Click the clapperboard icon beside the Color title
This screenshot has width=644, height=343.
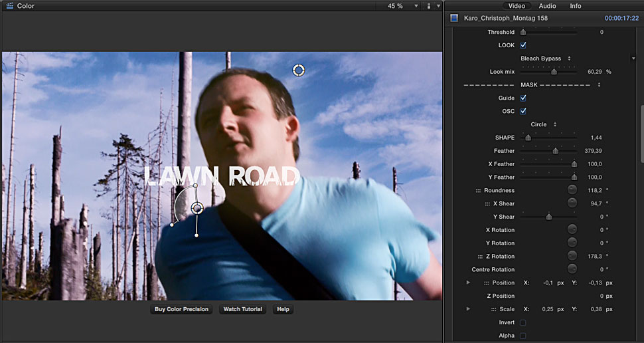pyautogui.click(x=9, y=6)
